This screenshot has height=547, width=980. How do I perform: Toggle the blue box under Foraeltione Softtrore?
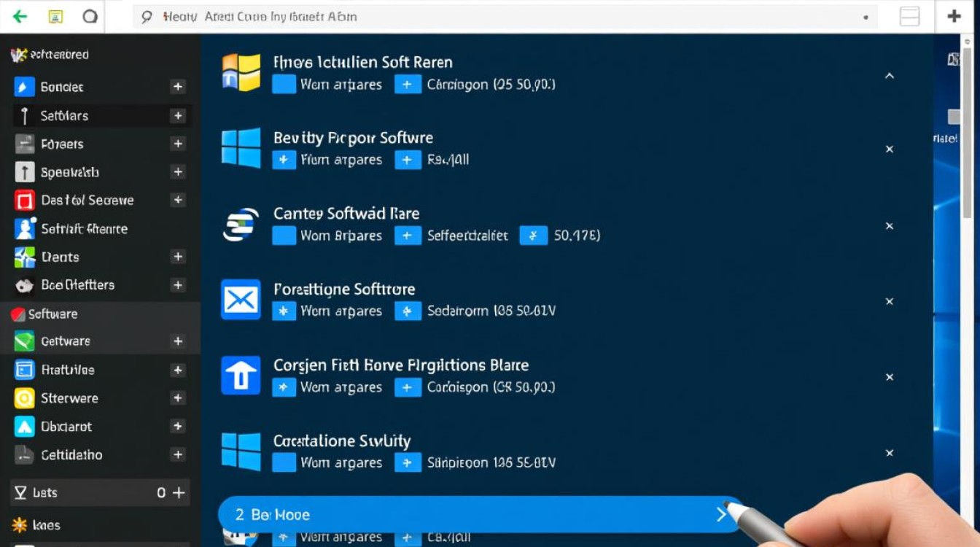coord(284,311)
